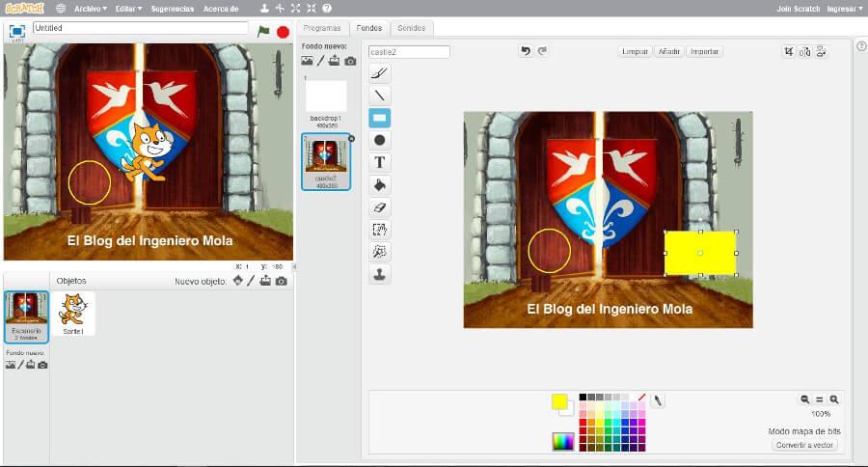868x467 pixels.
Task: Select the backdrop1 thumbnail
Action: pyautogui.click(x=326, y=97)
